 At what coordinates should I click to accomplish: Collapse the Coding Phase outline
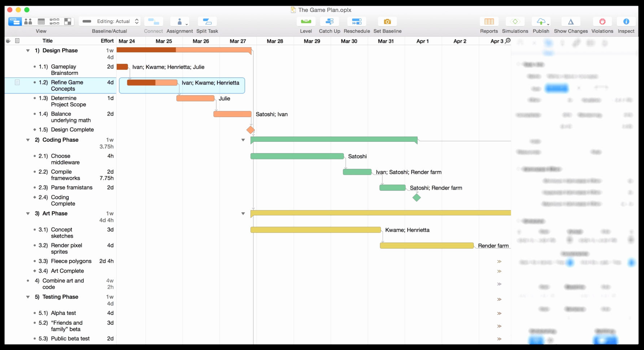click(x=28, y=140)
